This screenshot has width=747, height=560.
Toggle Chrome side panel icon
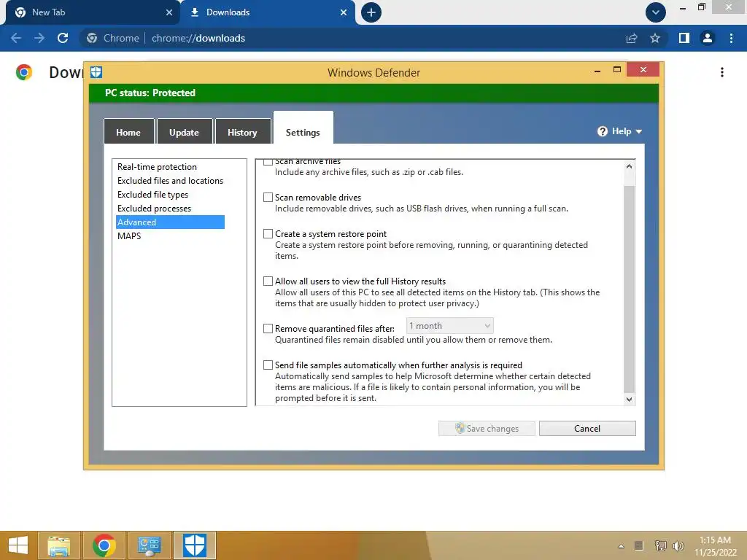[x=684, y=38]
